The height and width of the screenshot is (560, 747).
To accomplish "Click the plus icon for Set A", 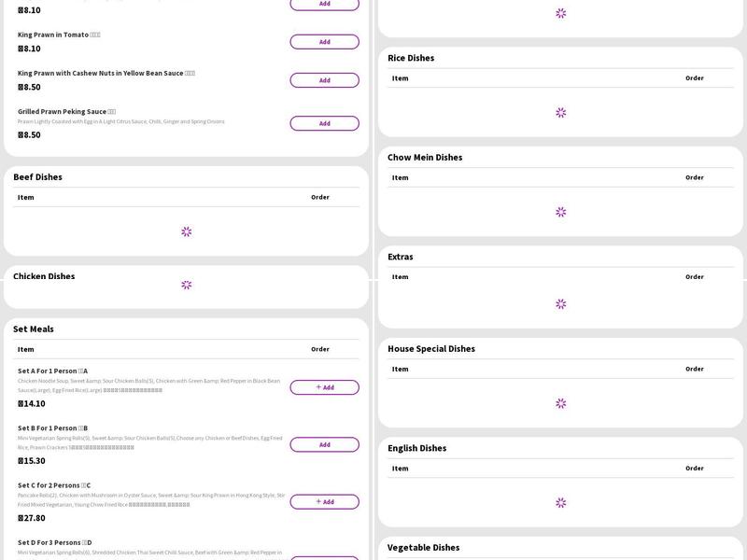I will pyautogui.click(x=318, y=387).
